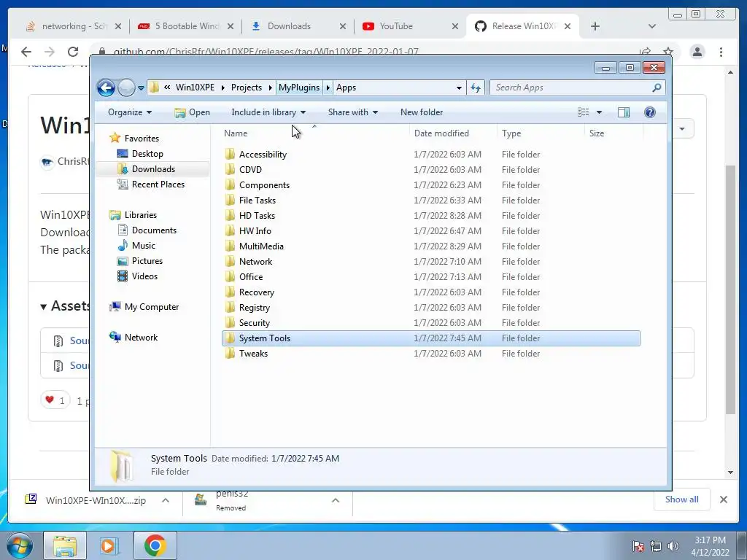This screenshot has height=560, width=747.
Task: Open the Windows Start button
Action: (20, 545)
